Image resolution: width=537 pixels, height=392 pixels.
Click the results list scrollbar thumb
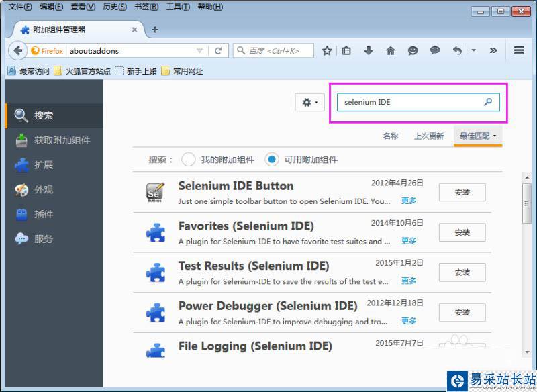tap(526, 203)
